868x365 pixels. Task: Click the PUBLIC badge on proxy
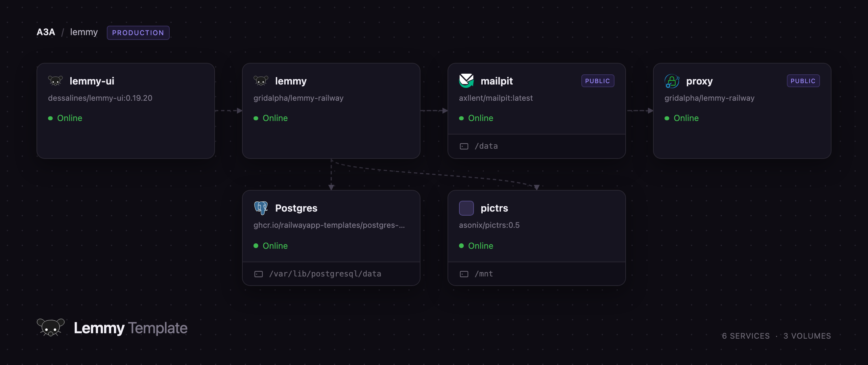[803, 81]
